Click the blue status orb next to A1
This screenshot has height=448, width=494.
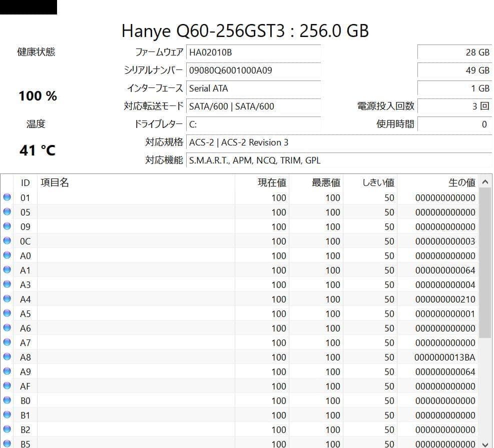7,270
